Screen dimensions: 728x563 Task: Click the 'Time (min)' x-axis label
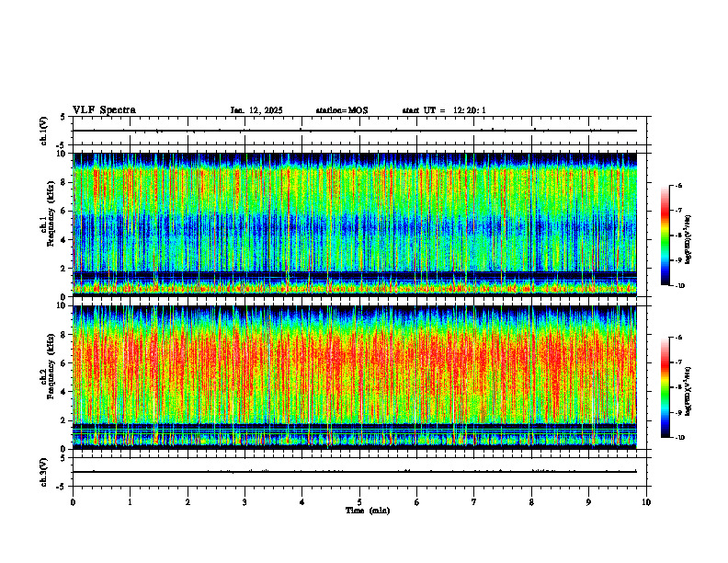368,511
